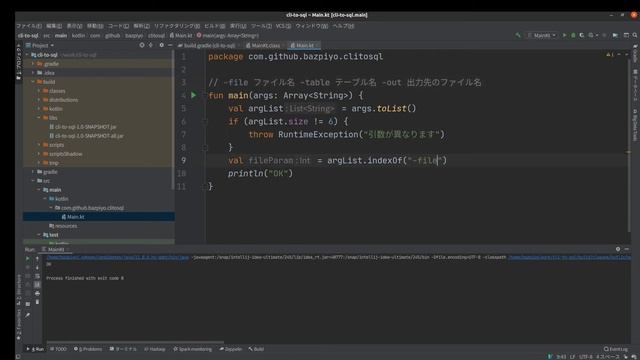This screenshot has width=640, height=360.
Task: Toggle tool window quick access icon in status bar
Action: pos(18,356)
